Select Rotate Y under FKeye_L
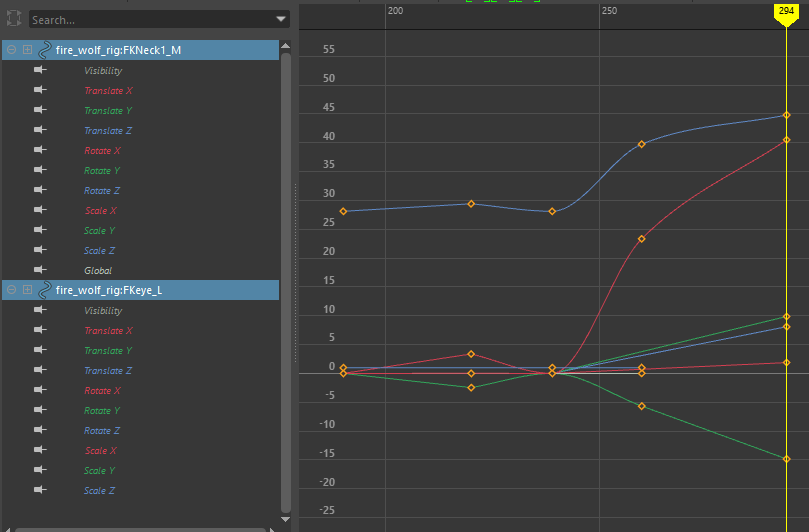The image size is (809, 532). coord(102,411)
